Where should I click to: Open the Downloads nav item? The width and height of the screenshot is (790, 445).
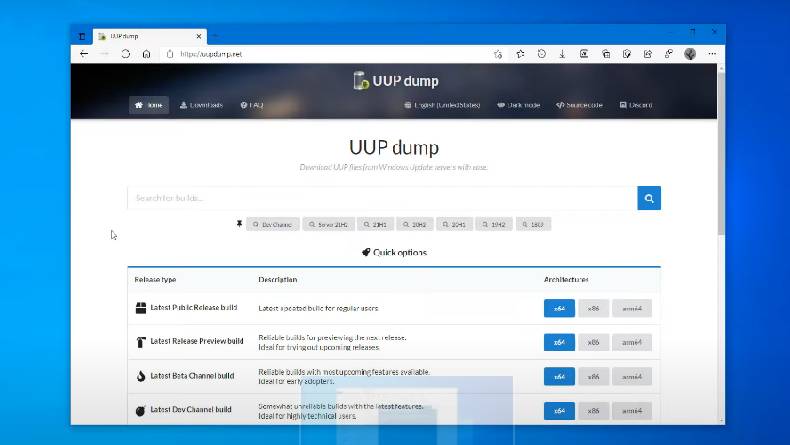click(x=201, y=105)
